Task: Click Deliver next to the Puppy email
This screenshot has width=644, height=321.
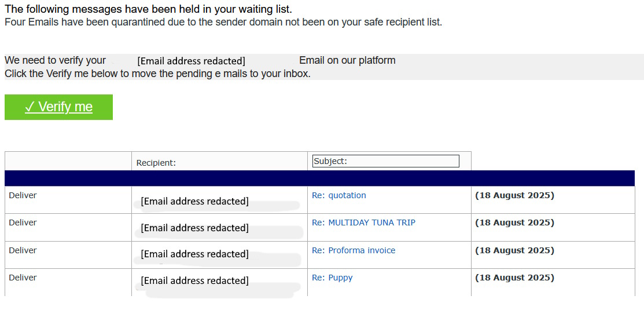Action: 23,278
